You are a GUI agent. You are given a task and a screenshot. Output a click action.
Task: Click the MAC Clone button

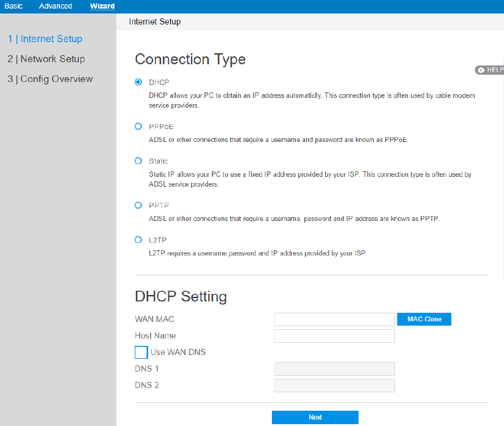pyautogui.click(x=424, y=319)
